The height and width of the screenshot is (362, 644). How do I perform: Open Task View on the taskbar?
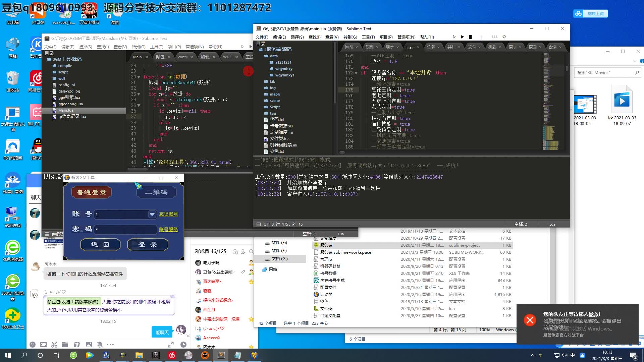point(56,355)
